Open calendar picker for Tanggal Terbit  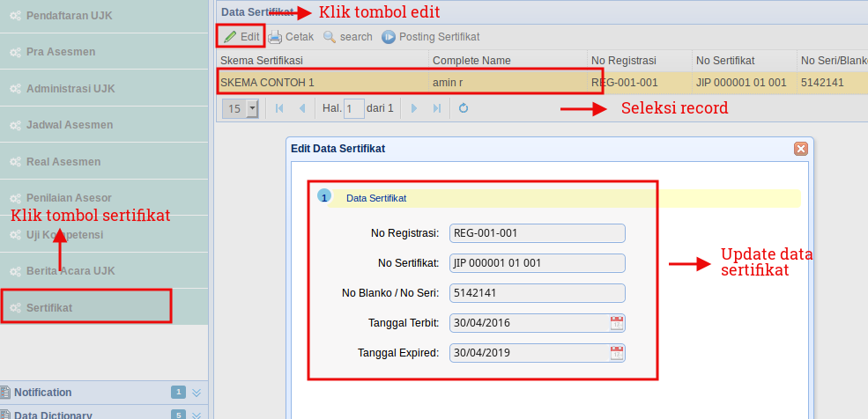[x=617, y=323]
